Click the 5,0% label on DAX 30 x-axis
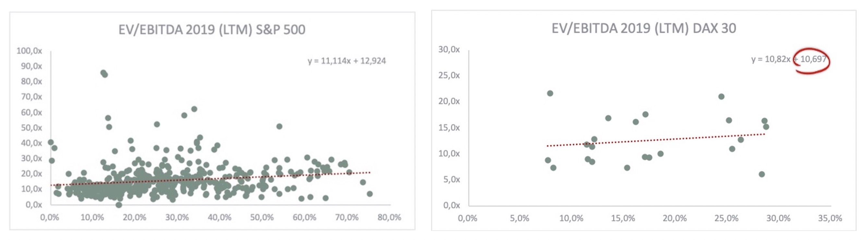This screenshot has width=868, height=240. click(519, 218)
